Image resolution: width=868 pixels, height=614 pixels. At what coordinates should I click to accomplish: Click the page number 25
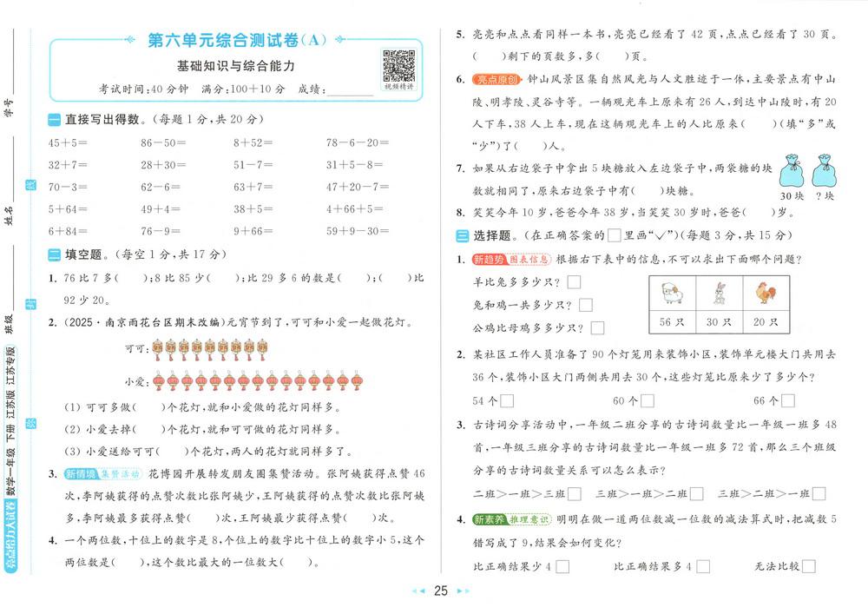click(x=441, y=591)
